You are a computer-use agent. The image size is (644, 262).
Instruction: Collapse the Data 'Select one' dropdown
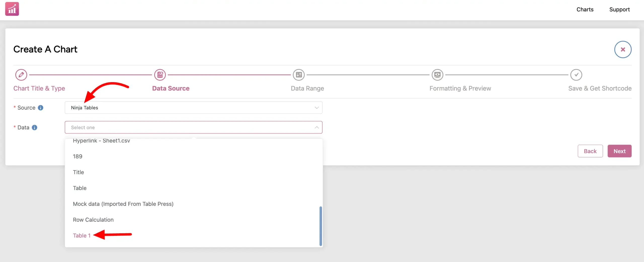pos(193,127)
